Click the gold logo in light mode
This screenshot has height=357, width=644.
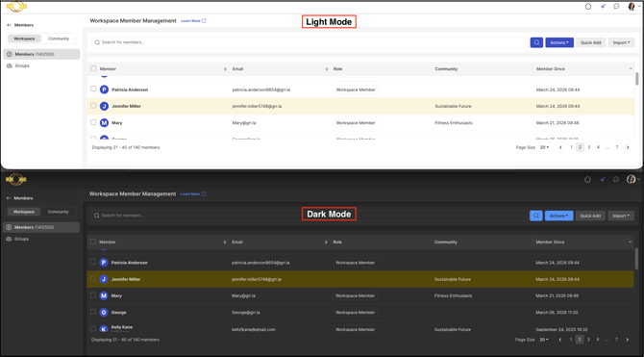(x=16, y=7)
